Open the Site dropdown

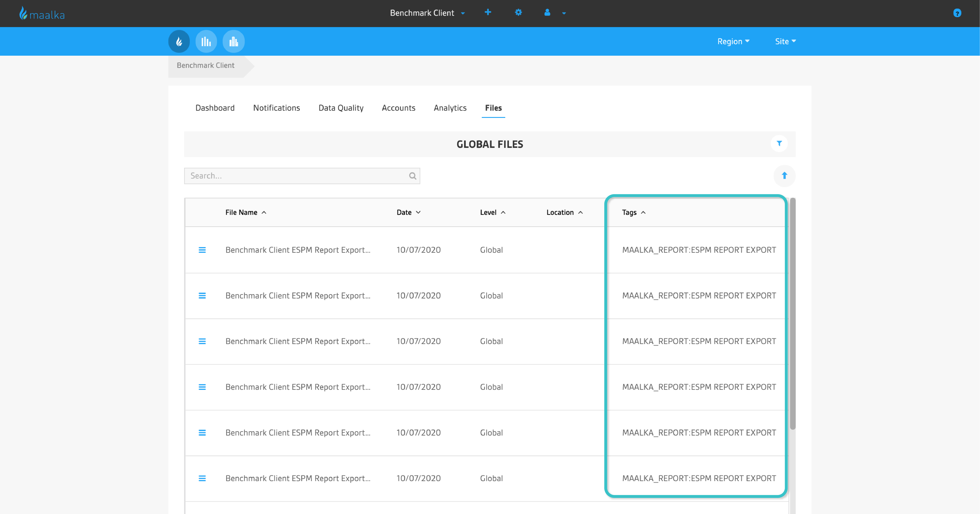pyautogui.click(x=785, y=41)
